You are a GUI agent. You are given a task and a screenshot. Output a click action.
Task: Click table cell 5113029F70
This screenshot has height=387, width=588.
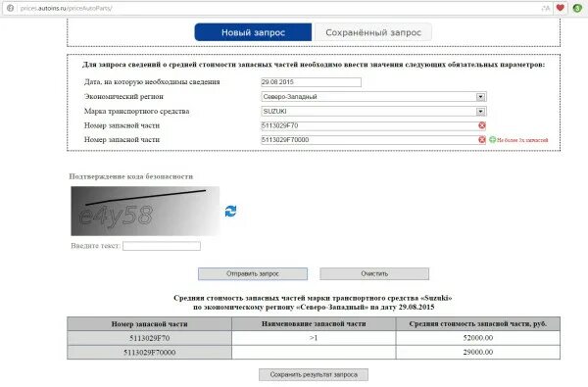[x=149, y=338]
